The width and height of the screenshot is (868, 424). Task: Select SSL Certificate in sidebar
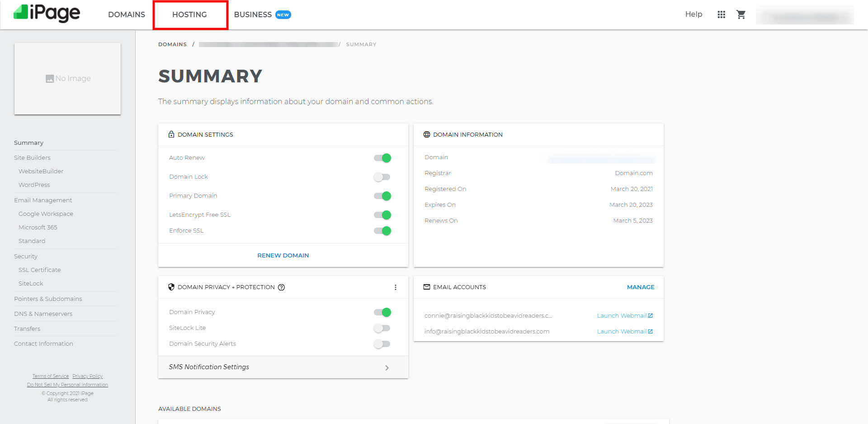tap(39, 270)
